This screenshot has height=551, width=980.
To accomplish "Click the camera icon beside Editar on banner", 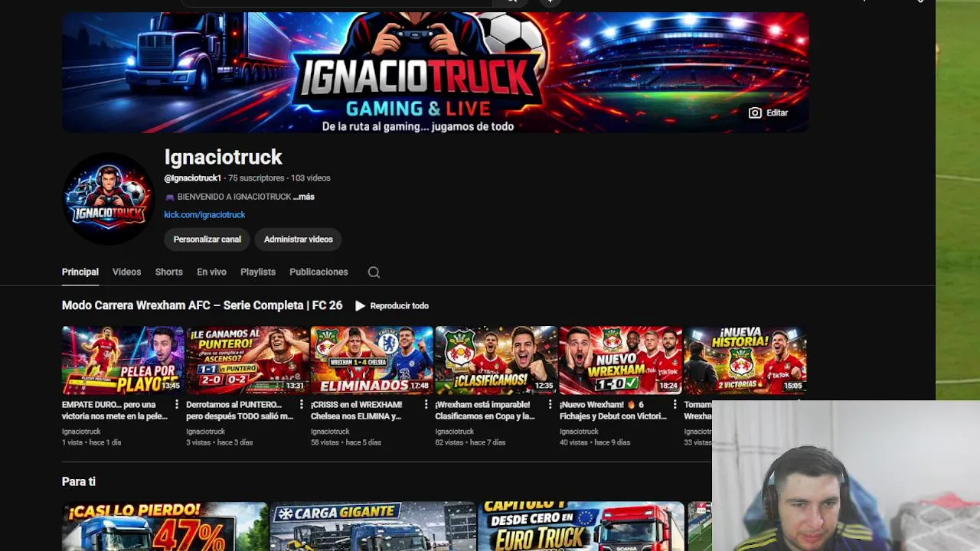I will [755, 112].
